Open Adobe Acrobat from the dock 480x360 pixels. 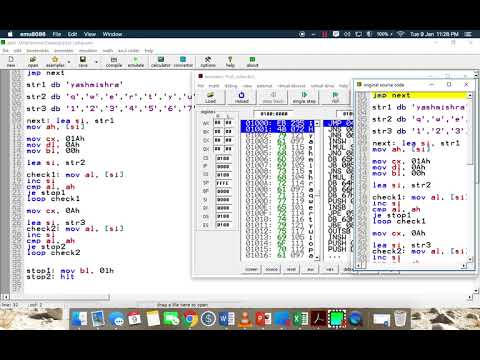[x=318, y=319]
